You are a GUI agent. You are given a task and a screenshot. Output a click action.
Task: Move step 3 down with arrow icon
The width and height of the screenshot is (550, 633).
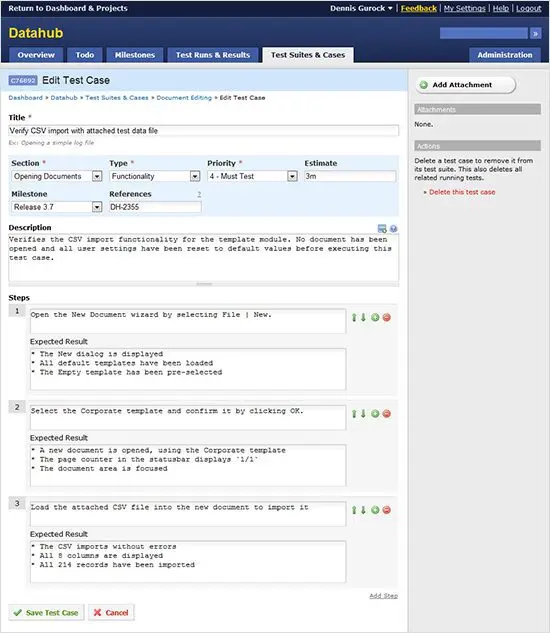tap(363, 510)
